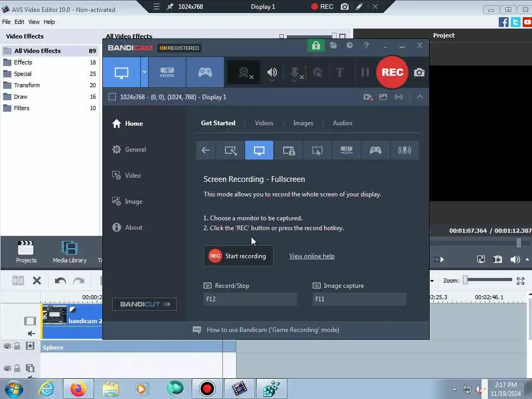Open Bandicam output folder icon
This screenshot has width=532, height=399.
tap(333, 46)
